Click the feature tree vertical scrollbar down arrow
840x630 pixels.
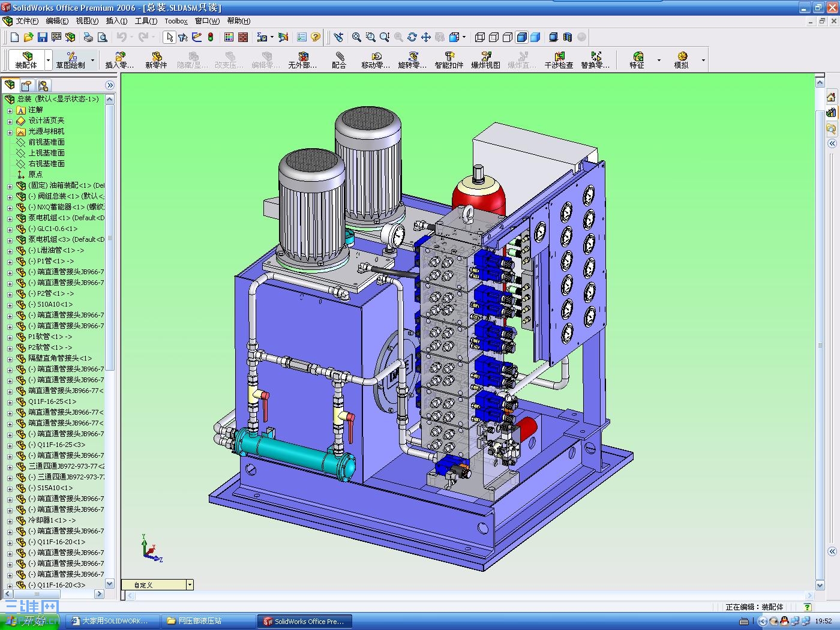[109, 583]
